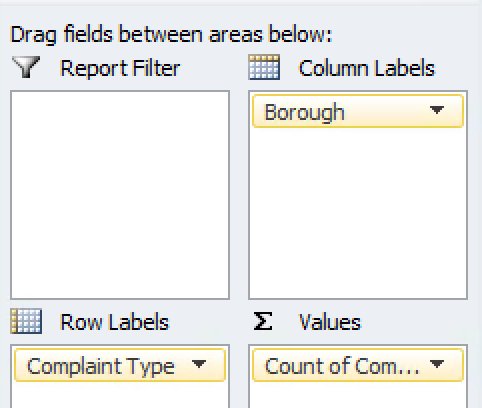Open the Borough field dropdown arrow

pos(437,110)
